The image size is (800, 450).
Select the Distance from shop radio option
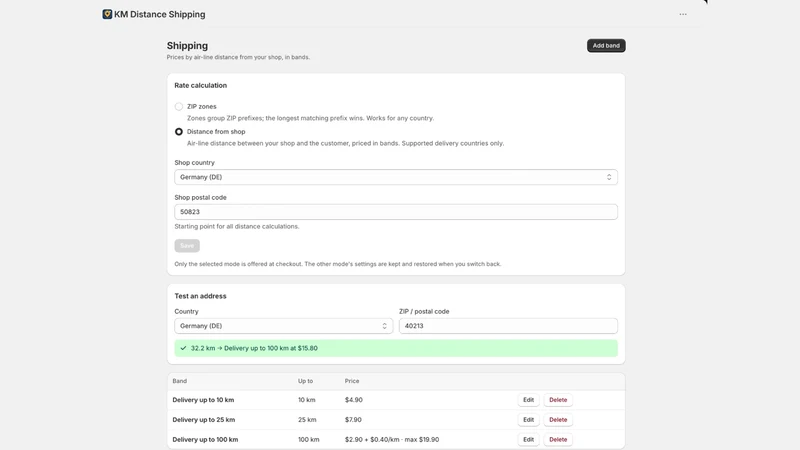pos(179,132)
